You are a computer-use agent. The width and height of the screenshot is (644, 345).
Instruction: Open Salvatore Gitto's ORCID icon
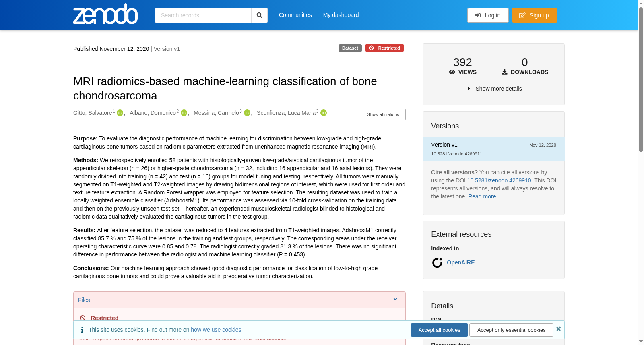tap(120, 113)
